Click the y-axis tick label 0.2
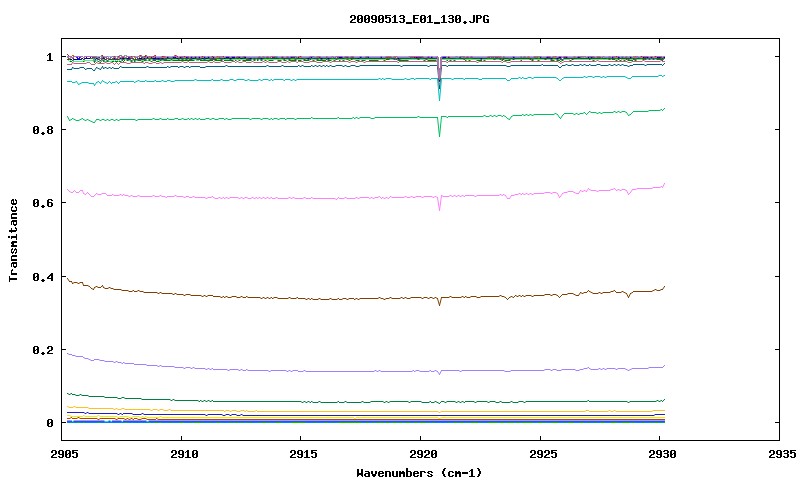This screenshot has height=480, width=800. (x=43, y=350)
